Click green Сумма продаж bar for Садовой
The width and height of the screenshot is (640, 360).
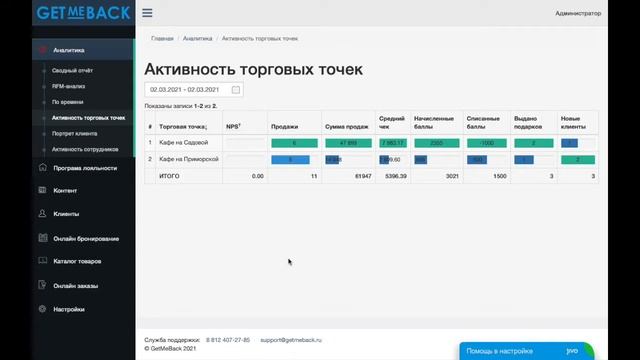tap(348, 143)
